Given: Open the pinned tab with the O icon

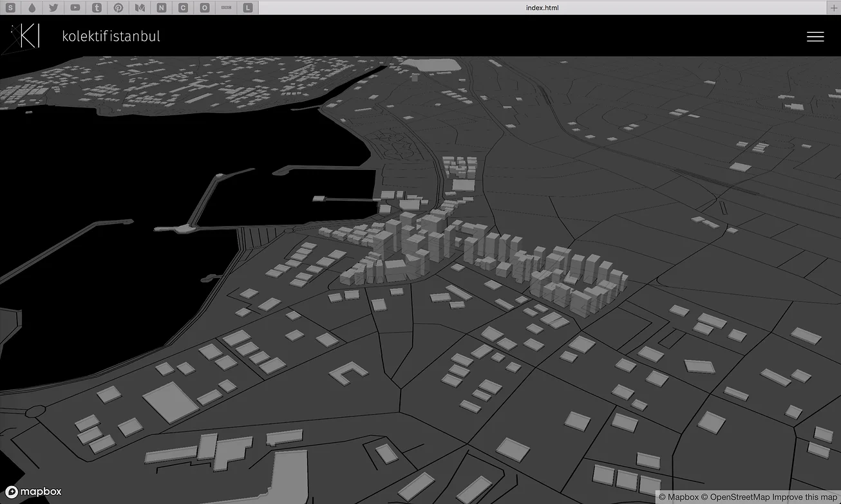Looking at the screenshot, I should coord(205,8).
